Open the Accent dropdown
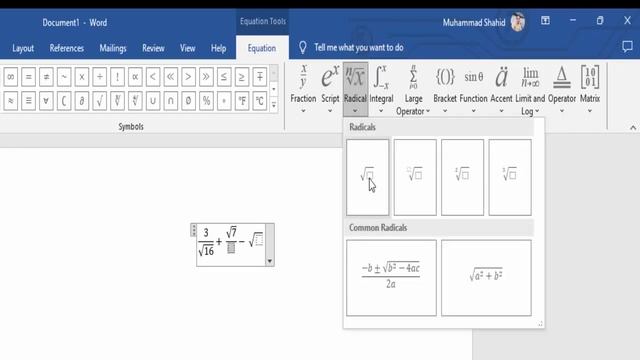640x360 pixels. (x=501, y=89)
